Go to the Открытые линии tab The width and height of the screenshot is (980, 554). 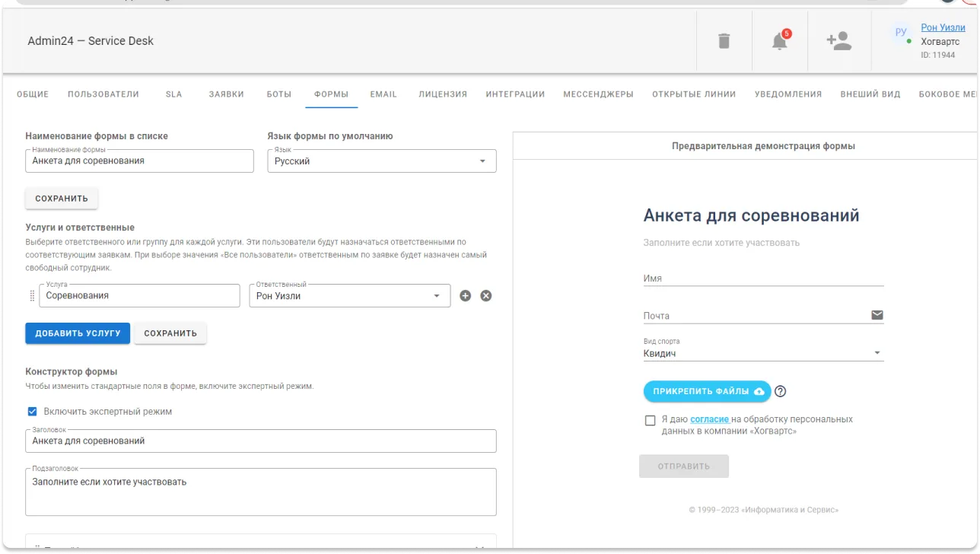[694, 94]
